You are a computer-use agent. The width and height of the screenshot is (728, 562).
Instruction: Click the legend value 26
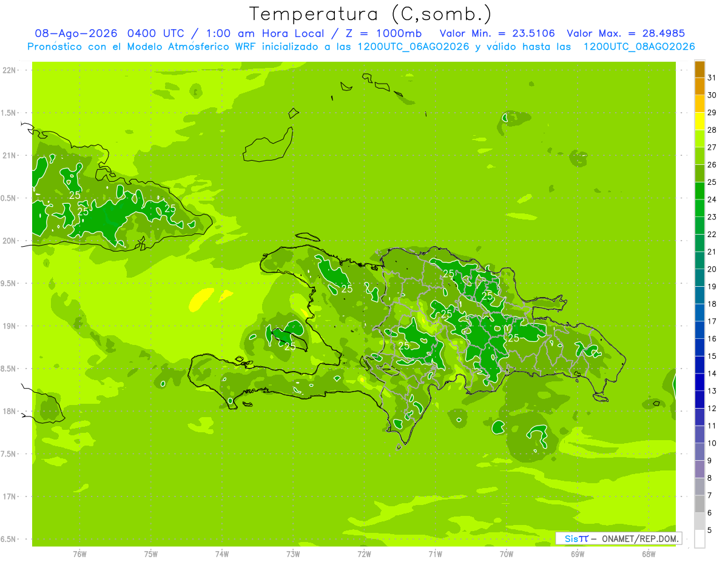[x=712, y=164]
